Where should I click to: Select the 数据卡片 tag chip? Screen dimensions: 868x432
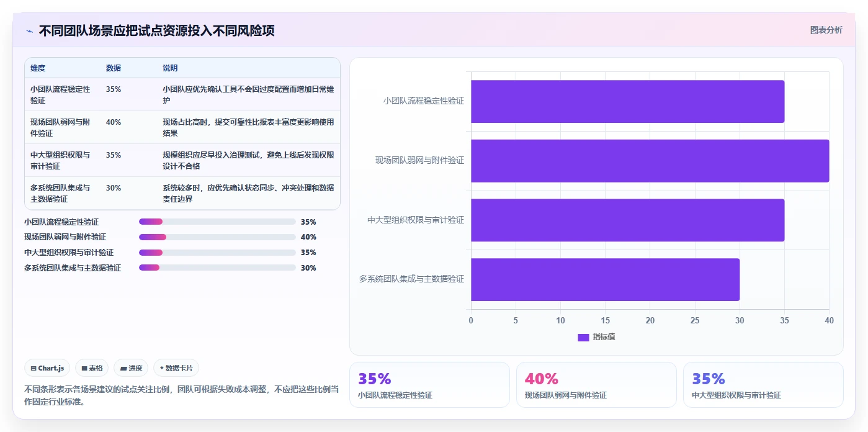pos(176,368)
